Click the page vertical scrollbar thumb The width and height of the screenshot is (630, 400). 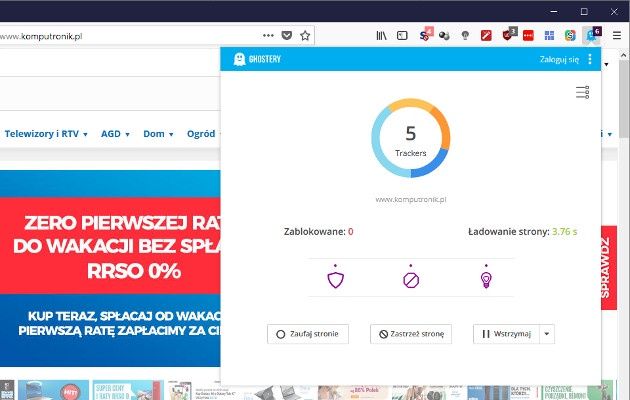tap(624, 98)
